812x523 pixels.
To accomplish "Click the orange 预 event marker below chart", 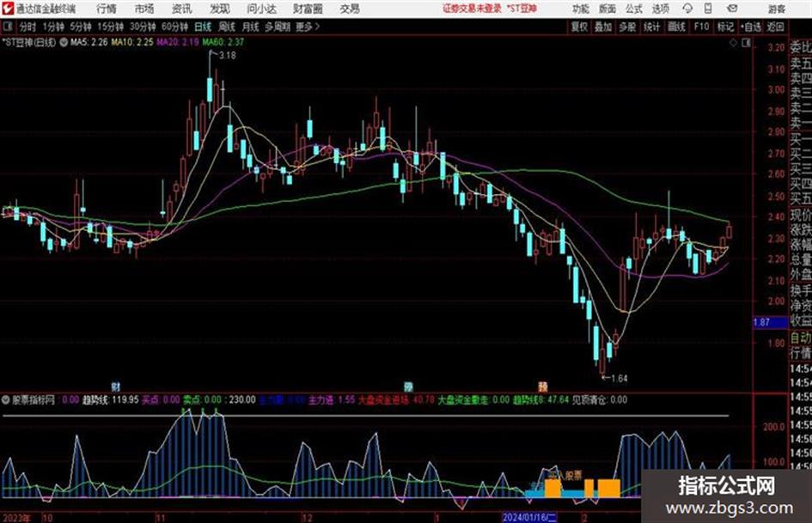I will pyautogui.click(x=543, y=386).
